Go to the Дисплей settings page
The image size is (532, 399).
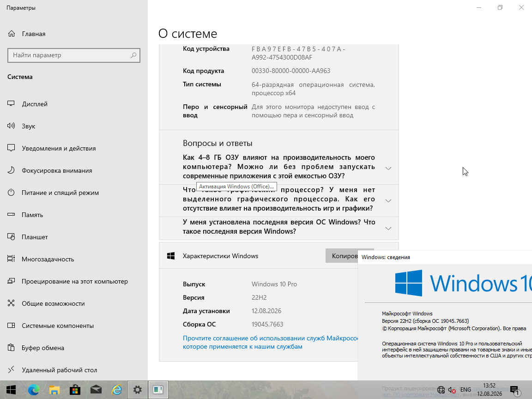pyautogui.click(x=35, y=104)
